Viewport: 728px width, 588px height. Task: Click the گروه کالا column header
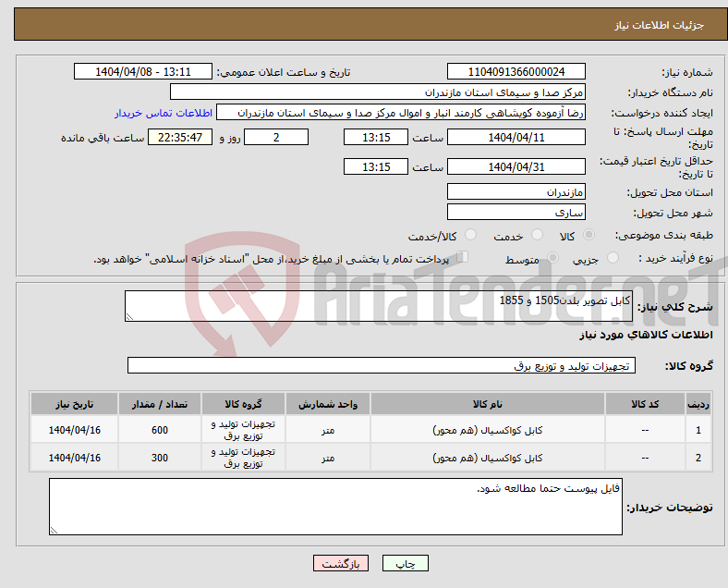click(x=243, y=404)
